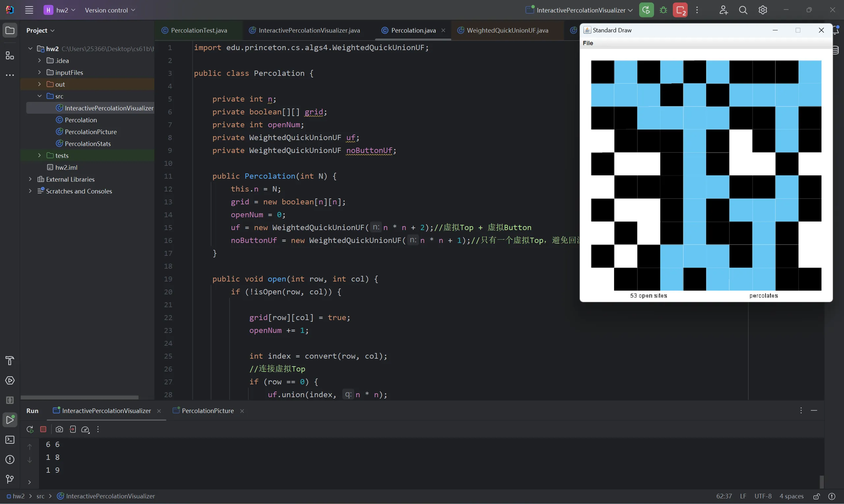Open the Problems tool window icon
The height and width of the screenshot is (504, 844).
pyautogui.click(x=10, y=459)
